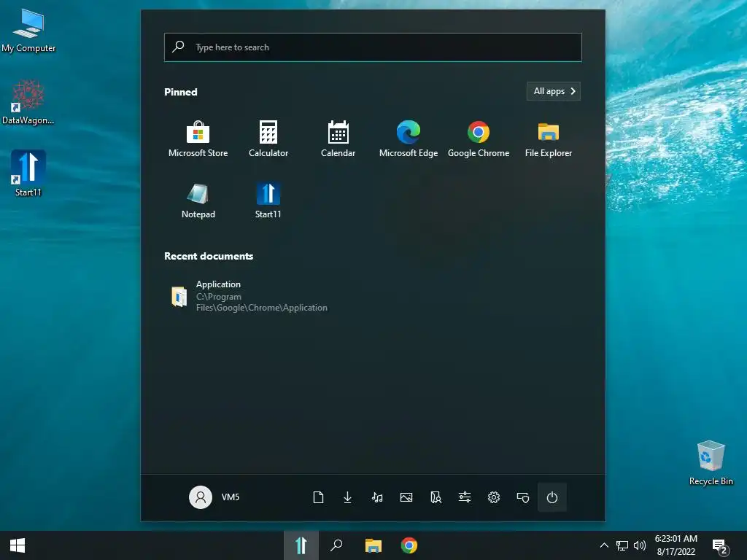Viewport: 747px width, 560px height.
Task: Click the Start11 button on the taskbar
Action: (x=301, y=545)
